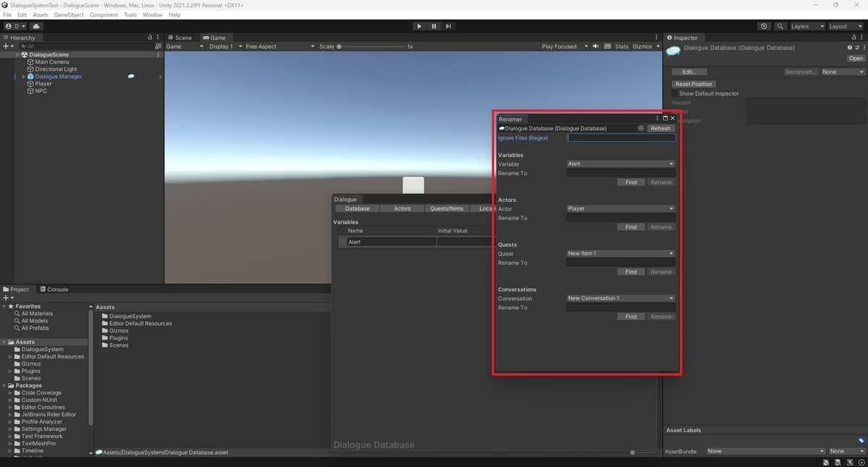Toggle the Stats overlay button
The image size is (868, 467).
(622, 46)
